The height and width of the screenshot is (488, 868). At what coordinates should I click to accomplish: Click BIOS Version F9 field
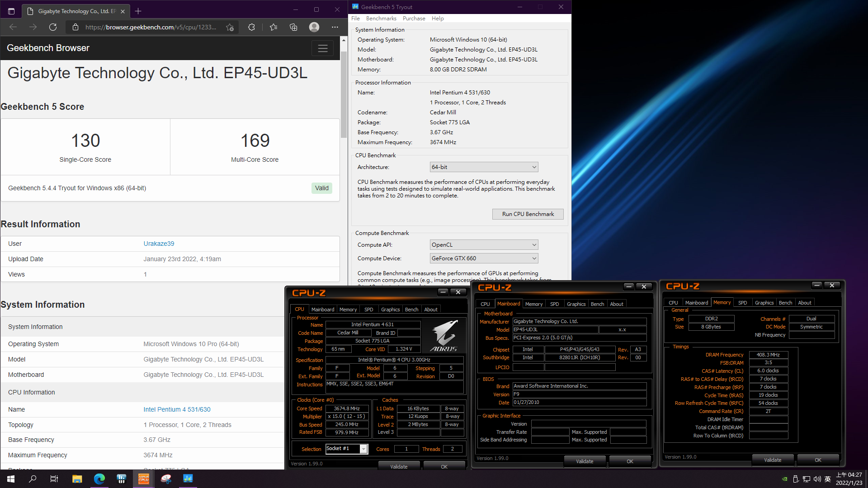[580, 394]
